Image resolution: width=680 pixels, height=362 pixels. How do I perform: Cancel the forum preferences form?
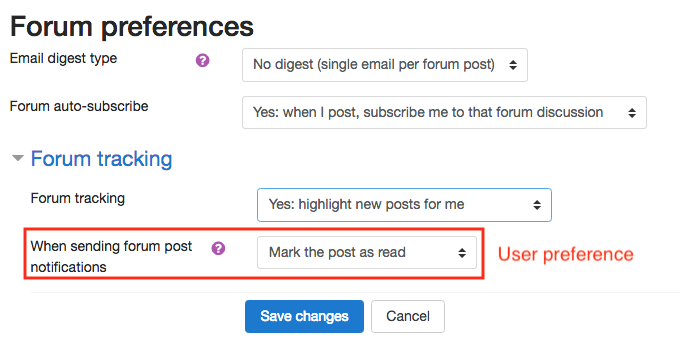[408, 316]
